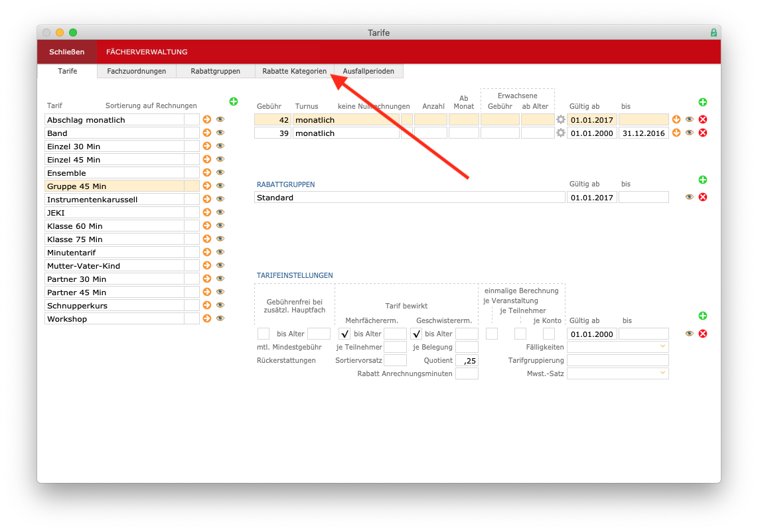Open the Mwst.-Satz dropdown
This screenshot has height=532, width=758.
617,373
